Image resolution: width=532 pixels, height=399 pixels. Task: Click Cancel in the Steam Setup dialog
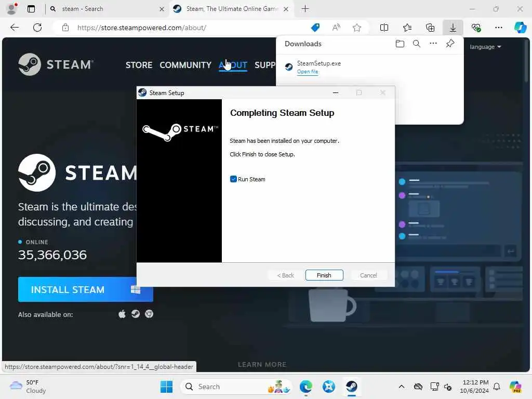pyautogui.click(x=368, y=275)
